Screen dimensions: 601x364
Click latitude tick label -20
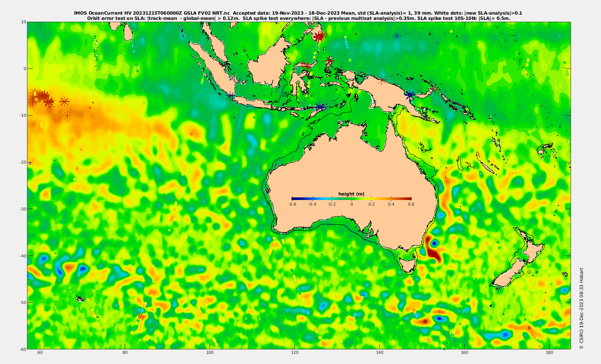click(x=22, y=162)
